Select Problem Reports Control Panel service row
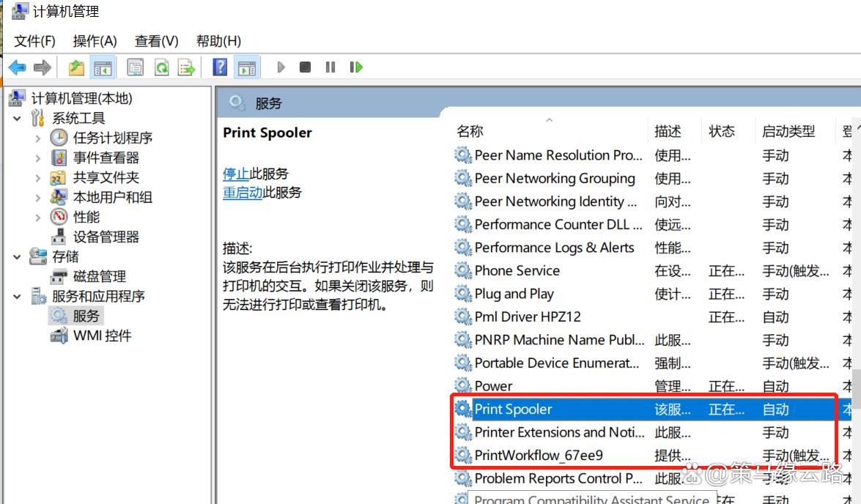The height and width of the screenshot is (504, 861). coord(652,478)
